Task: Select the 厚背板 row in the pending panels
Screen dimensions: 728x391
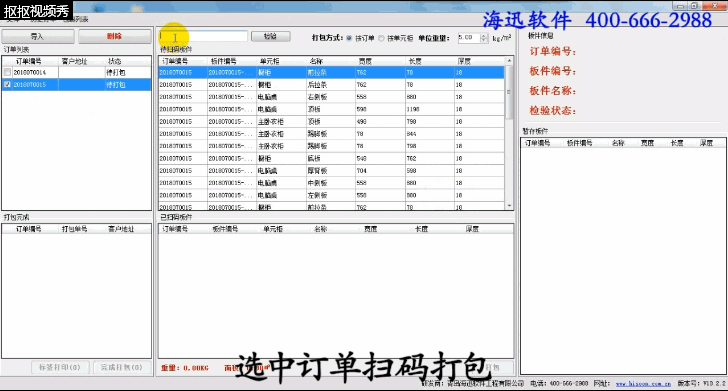Action: point(331,171)
